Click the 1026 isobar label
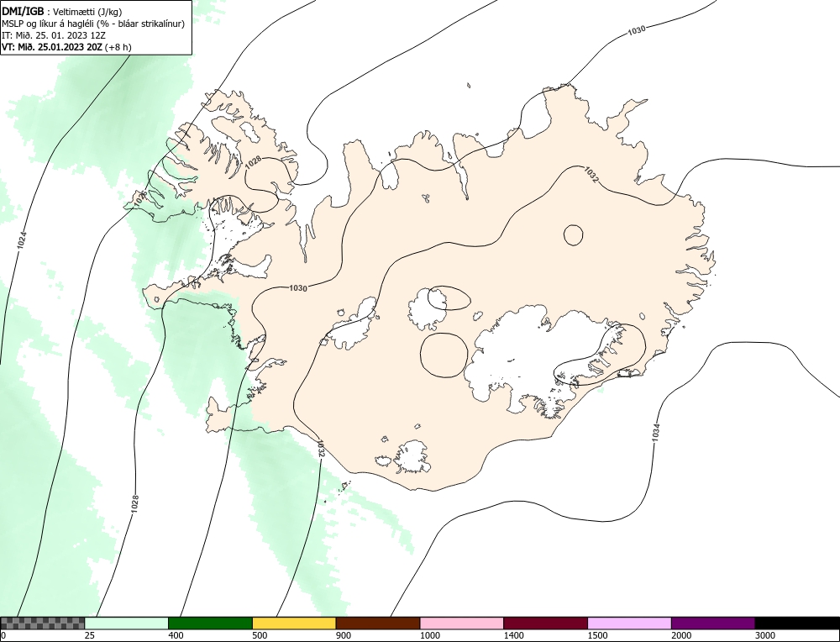Viewport: 840px width, 642px height. tap(140, 199)
